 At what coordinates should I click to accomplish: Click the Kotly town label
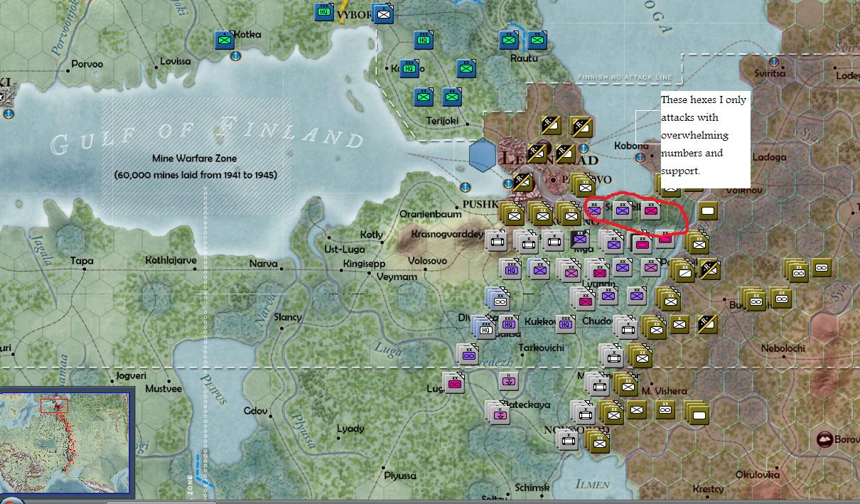tap(372, 234)
